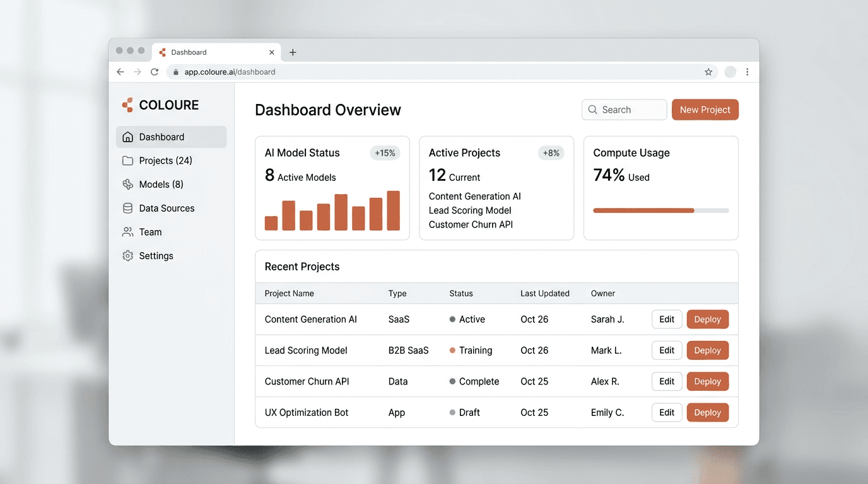Viewport: 868px width, 484px height.
Task: Click the COLOURE logo icon in sidebar
Action: click(x=127, y=105)
